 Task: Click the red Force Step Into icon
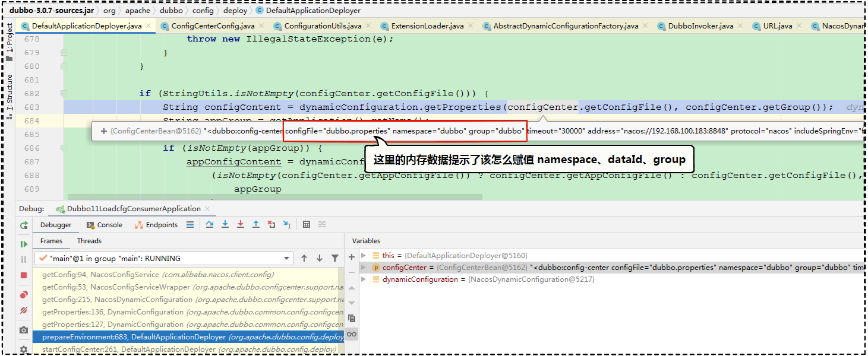[241, 225]
